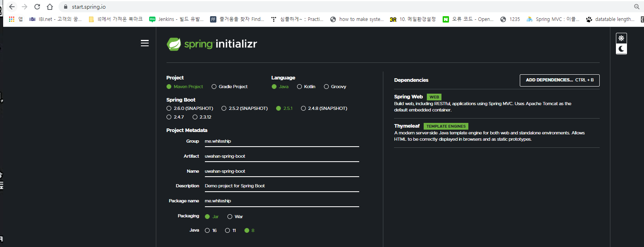Click the lock icon in address bar

(66, 7)
